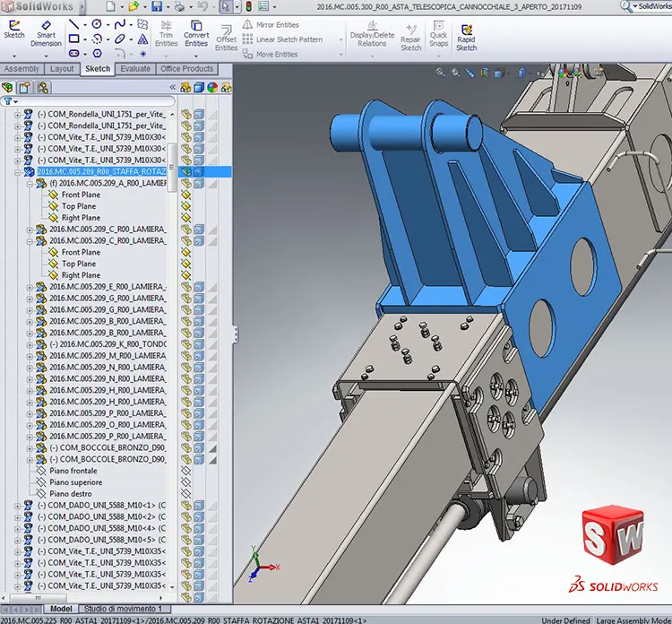The height and width of the screenshot is (624, 672).
Task: Collapse the 2016.MC.005.209_R00_STAFFA_ROTAZ assembly node
Action: pyautogui.click(x=18, y=172)
